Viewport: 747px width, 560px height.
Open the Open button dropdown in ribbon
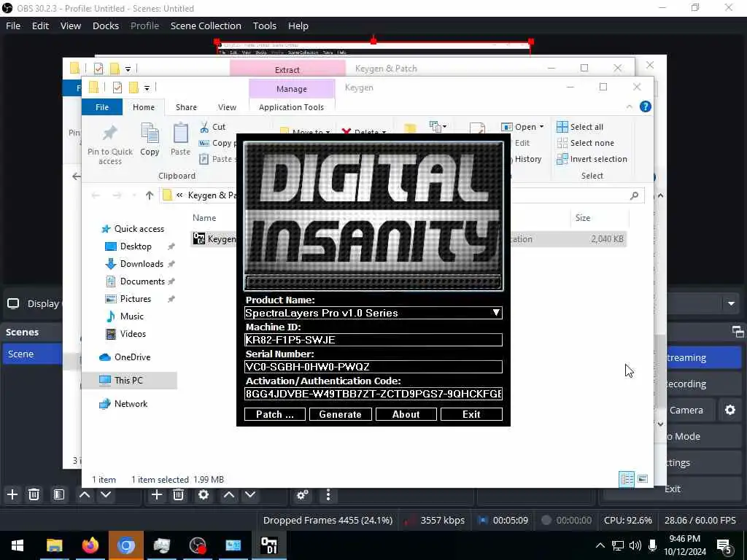click(542, 127)
